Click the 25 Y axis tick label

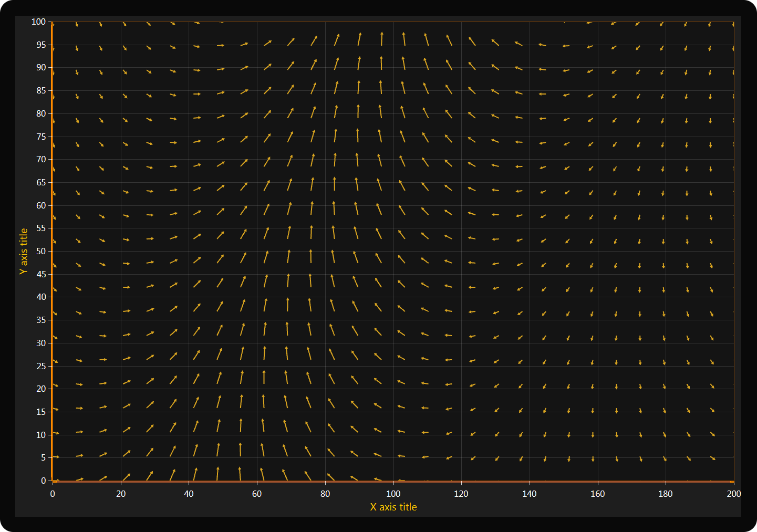point(41,366)
